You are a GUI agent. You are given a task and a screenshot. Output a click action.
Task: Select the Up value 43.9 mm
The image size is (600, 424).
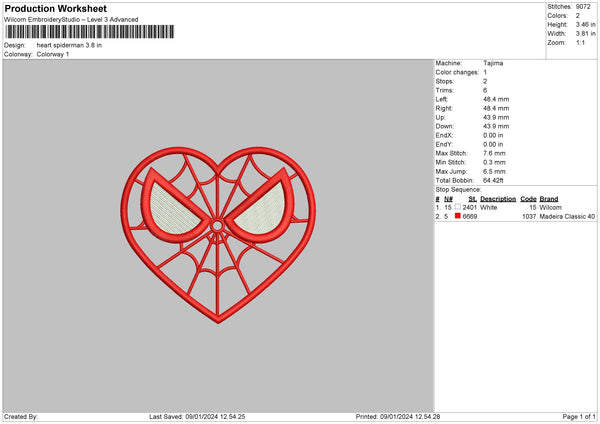pos(496,117)
